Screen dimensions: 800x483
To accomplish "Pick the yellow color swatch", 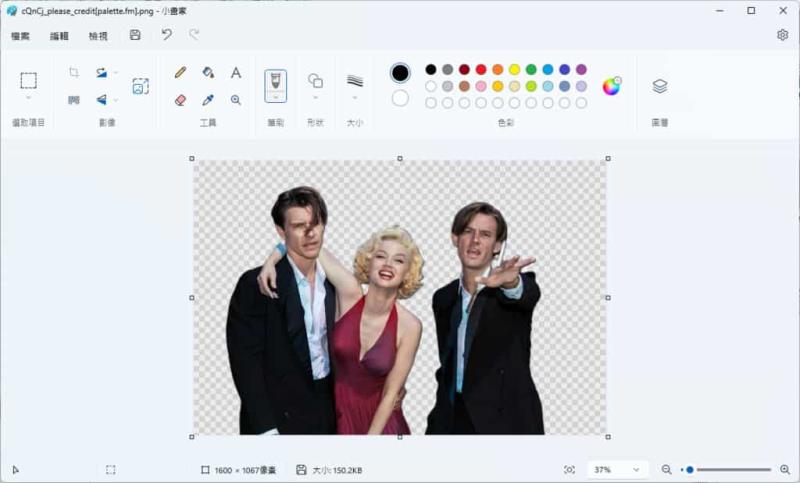I will click(514, 69).
